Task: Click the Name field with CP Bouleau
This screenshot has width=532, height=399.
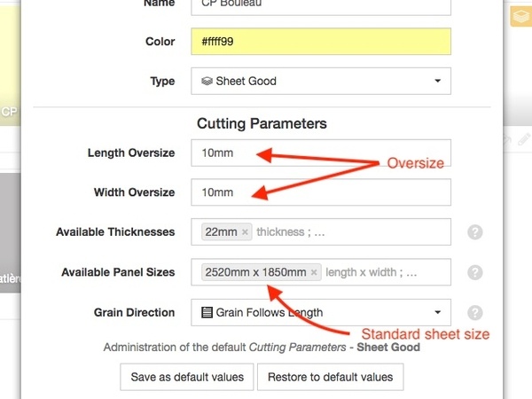Action: (321, 4)
